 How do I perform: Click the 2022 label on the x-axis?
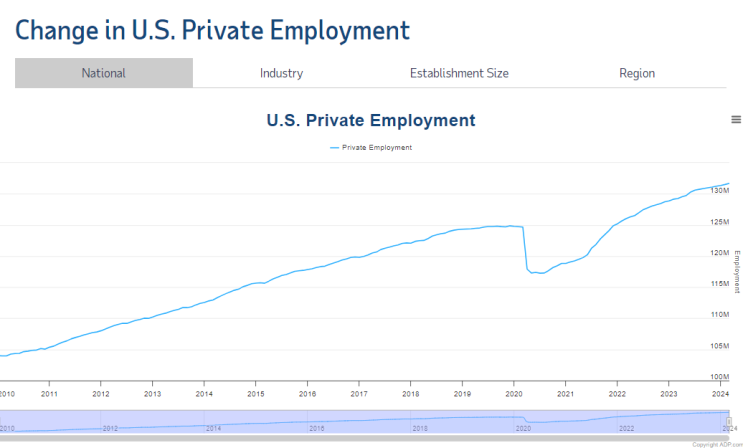pyautogui.click(x=616, y=394)
